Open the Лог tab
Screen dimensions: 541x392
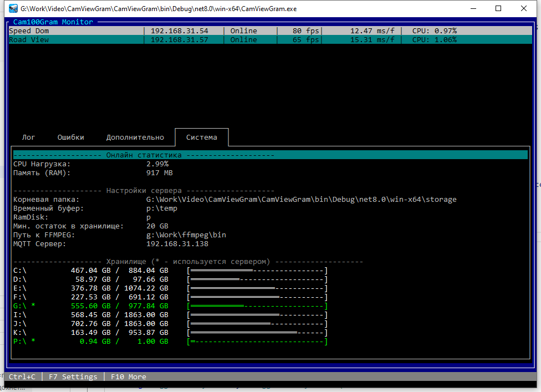(x=28, y=137)
